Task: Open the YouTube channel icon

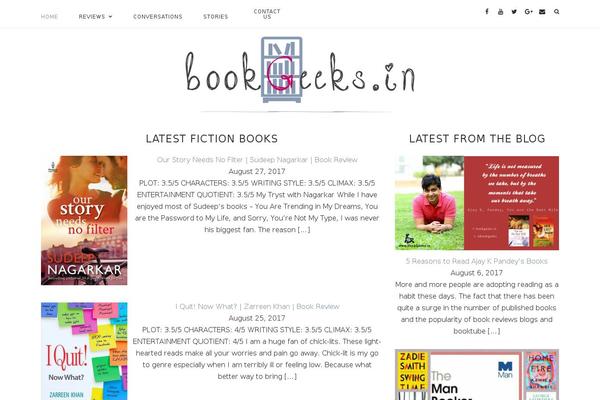Action: tap(500, 11)
